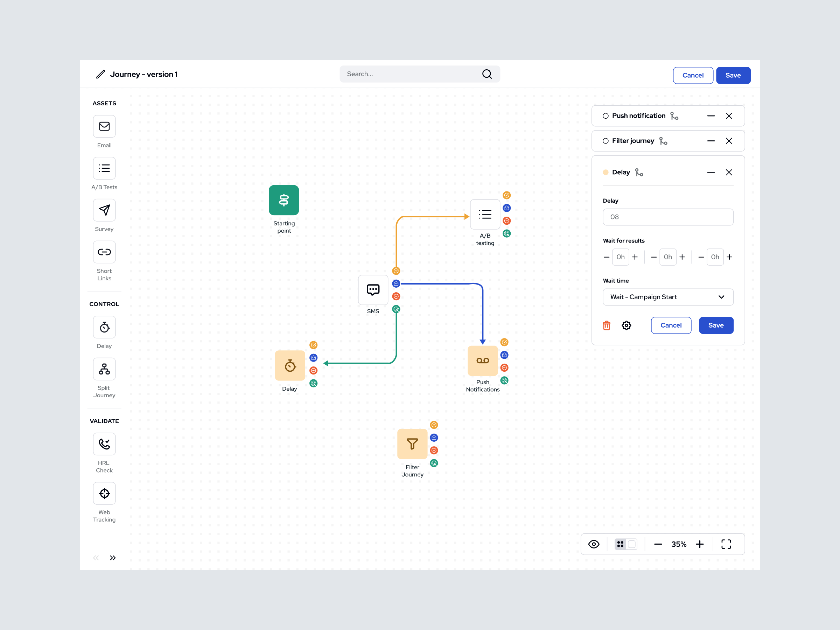Close the Push notification panel
This screenshot has height=630, width=840.
(729, 116)
